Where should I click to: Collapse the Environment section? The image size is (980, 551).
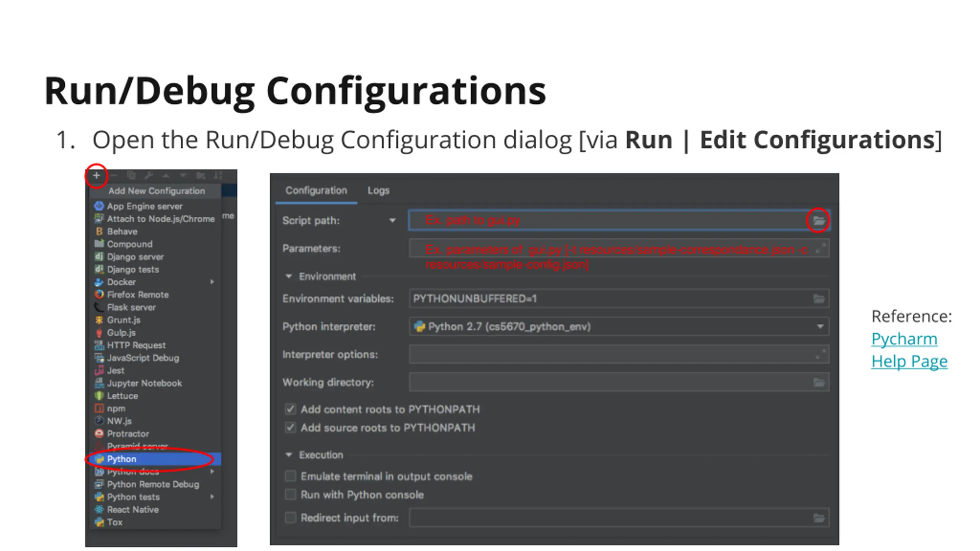pyautogui.click(x=289, y=276)
